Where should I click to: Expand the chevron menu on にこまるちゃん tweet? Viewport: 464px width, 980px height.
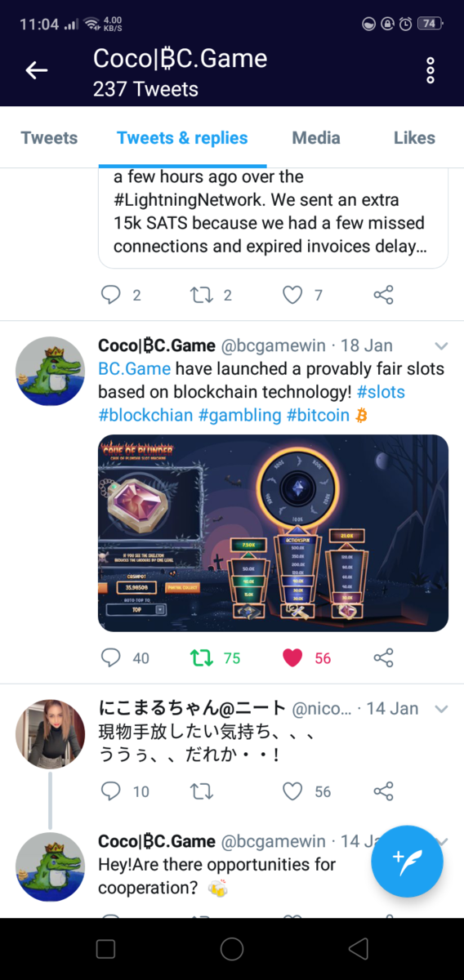point(441,708)
